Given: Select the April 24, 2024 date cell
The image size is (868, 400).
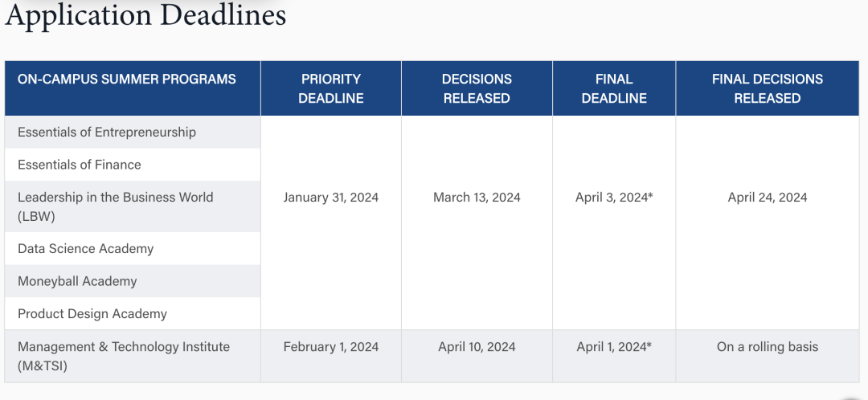Looking at the screenshot, I should 767,198.
